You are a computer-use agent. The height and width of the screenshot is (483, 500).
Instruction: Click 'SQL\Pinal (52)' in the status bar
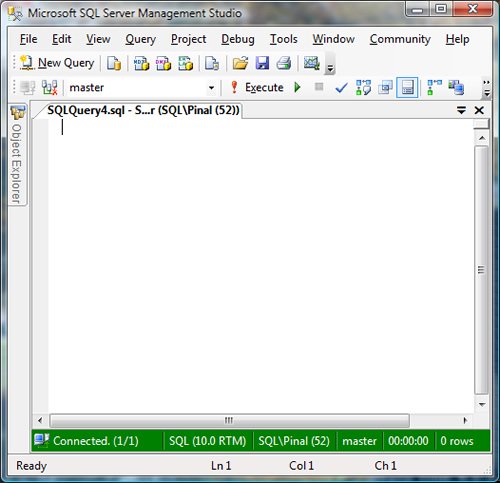(x=294, y=441)
